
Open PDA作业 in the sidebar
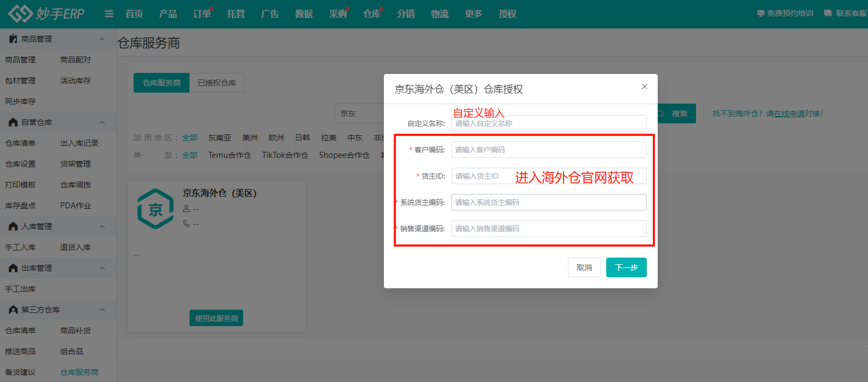point(76,206)
